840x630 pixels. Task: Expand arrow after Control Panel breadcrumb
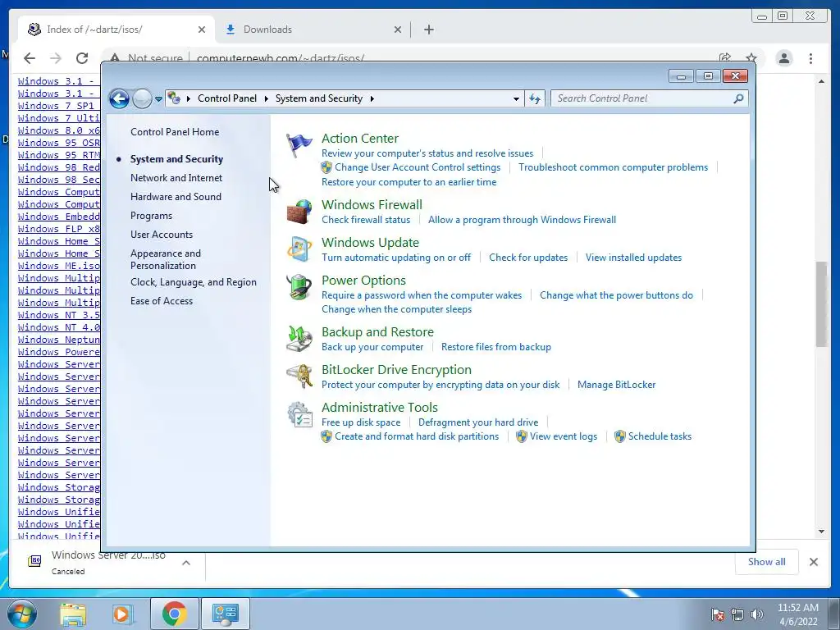click(x=267, y=98)
